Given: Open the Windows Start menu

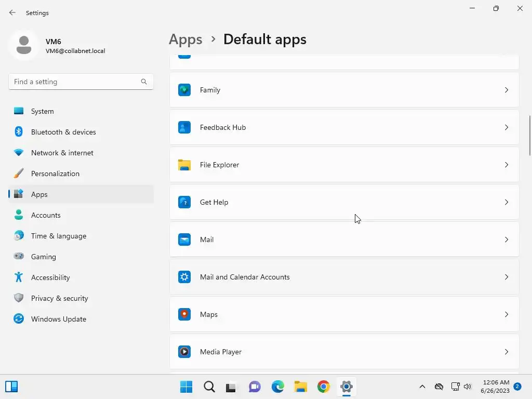Looking at the screenshot, I should pyautogui.click(x=186, y=387).
